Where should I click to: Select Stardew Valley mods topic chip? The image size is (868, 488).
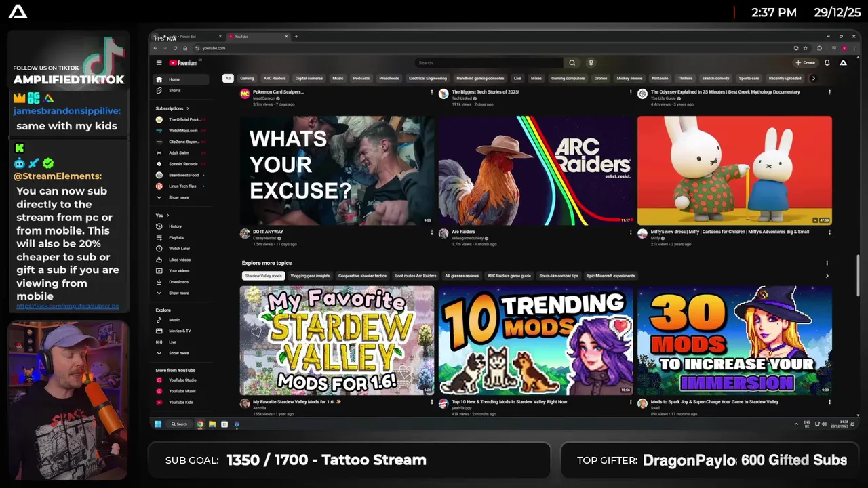pos(263,276)
